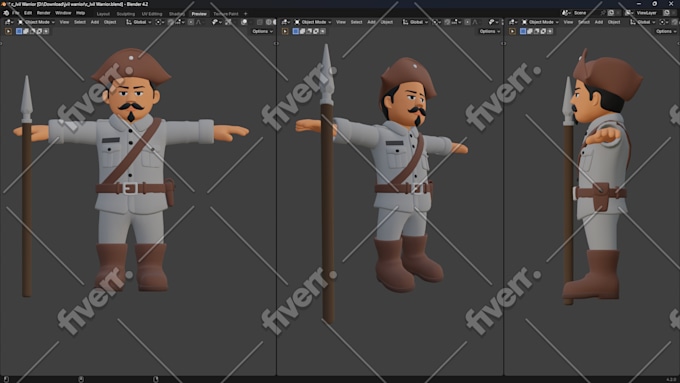Open Global orientation dropdown in left viewport
This screenshot has height=383, width=680.
138,22
